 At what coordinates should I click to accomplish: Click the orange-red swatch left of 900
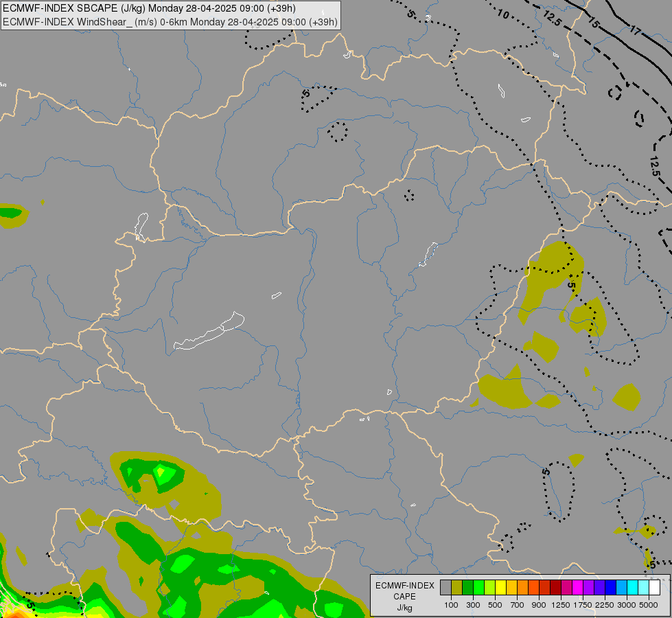point(533,588)
